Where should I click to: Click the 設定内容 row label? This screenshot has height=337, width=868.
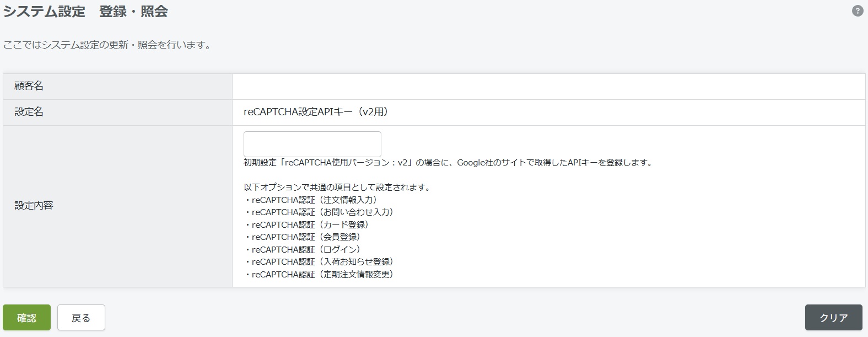34,206
